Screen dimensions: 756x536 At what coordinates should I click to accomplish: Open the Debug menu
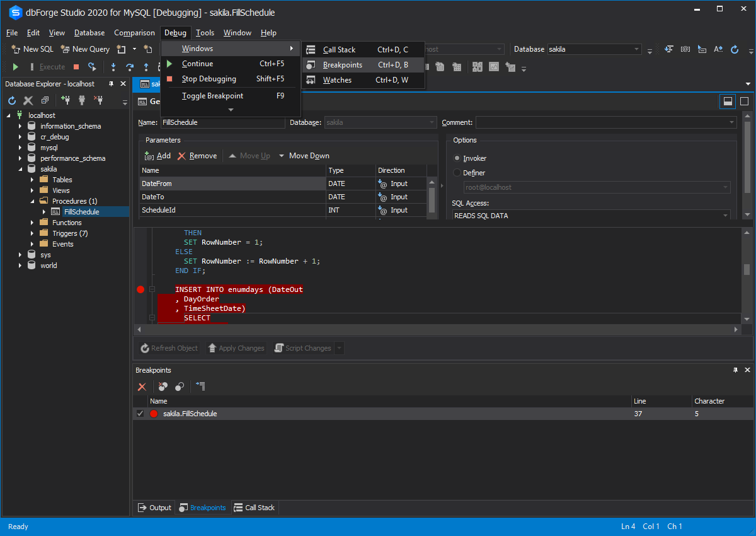176,33
